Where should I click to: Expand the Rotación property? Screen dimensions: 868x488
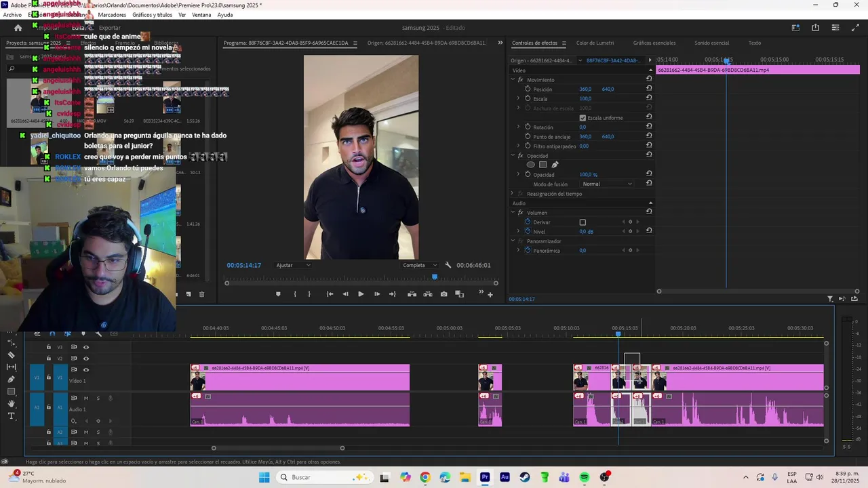click(x=519, y=127)
